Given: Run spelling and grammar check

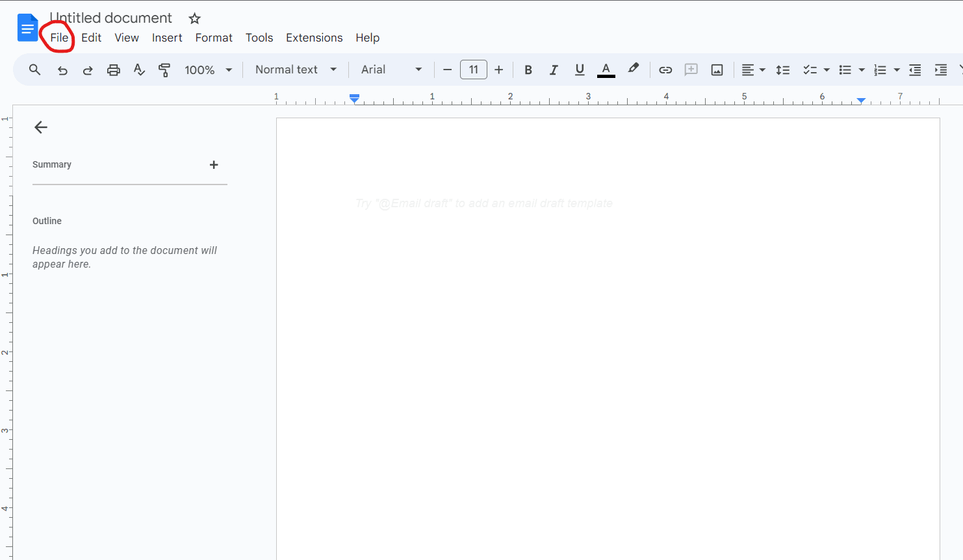Looking at the screenshot, I should coord(139,70).
